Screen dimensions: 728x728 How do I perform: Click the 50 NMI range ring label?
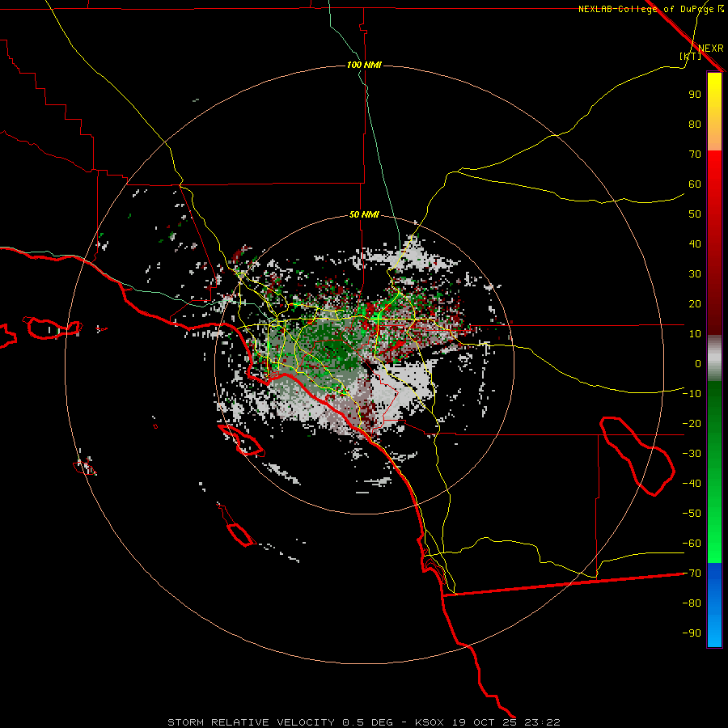coord(365,214)
